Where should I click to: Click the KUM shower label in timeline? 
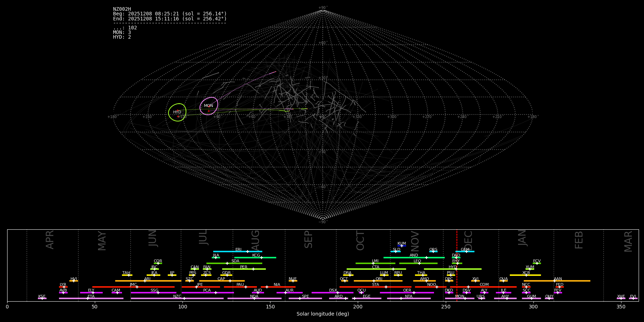(x=402, y=244)
